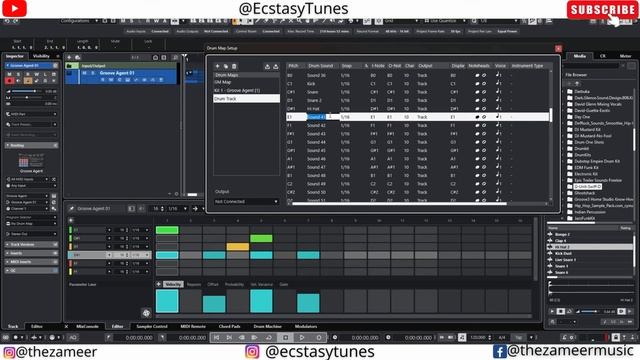This screenshot has width=640, height=360.
Task: Add a new drum map
Action: coord(218,66)
